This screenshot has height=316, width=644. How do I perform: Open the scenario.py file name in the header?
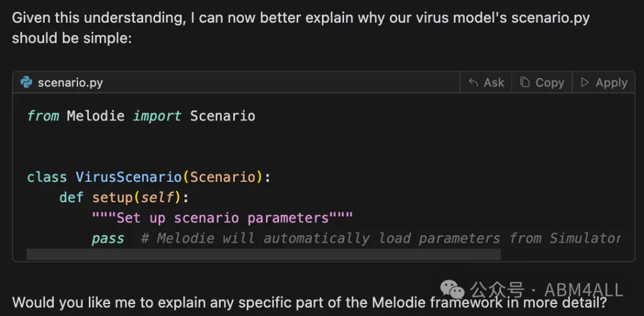[70, 83]
